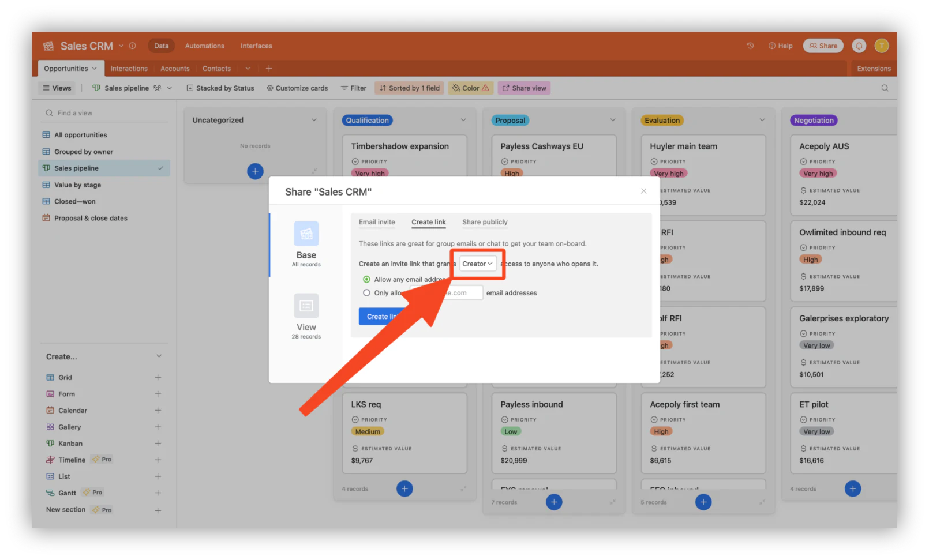Open the Automations menu

(204, 46)
